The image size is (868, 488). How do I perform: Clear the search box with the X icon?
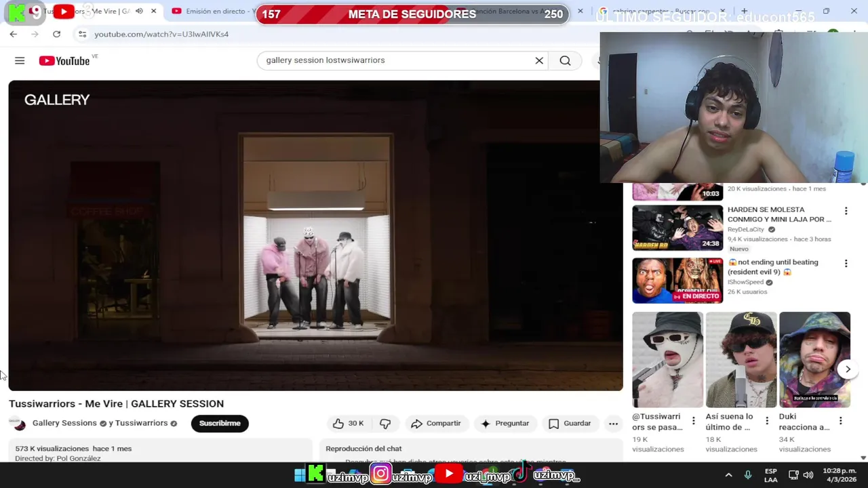pyautogui.click(x=539, y=60)
